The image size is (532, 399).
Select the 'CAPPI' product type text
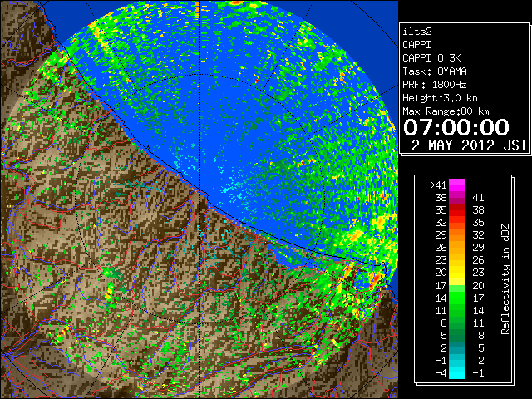pos(416,45)
